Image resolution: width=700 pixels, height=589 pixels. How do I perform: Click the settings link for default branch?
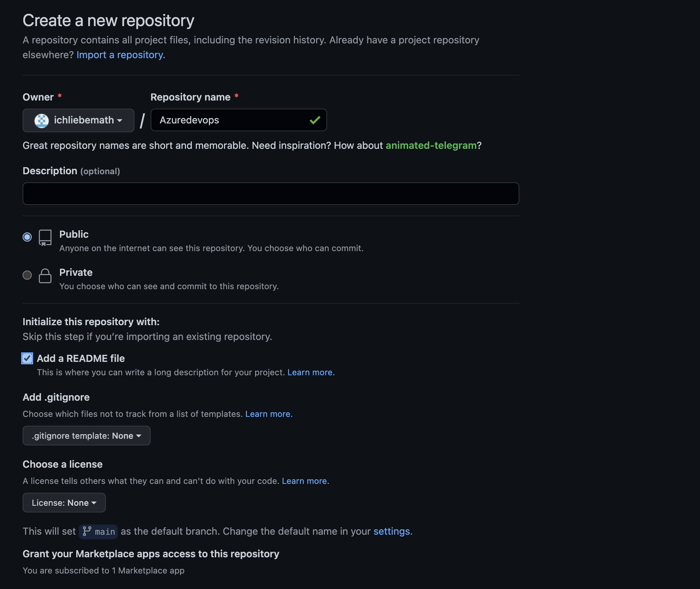coord(391,532)
